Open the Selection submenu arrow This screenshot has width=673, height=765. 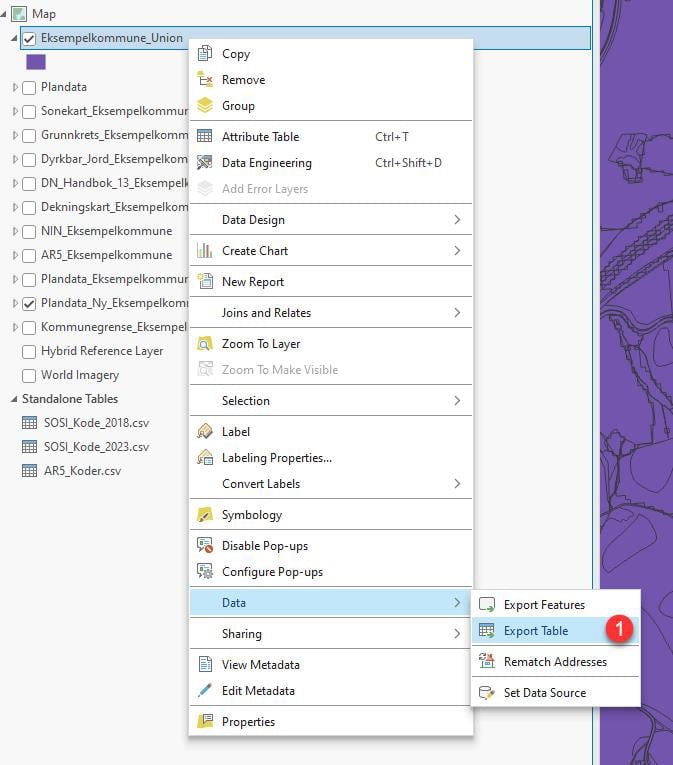457,401
